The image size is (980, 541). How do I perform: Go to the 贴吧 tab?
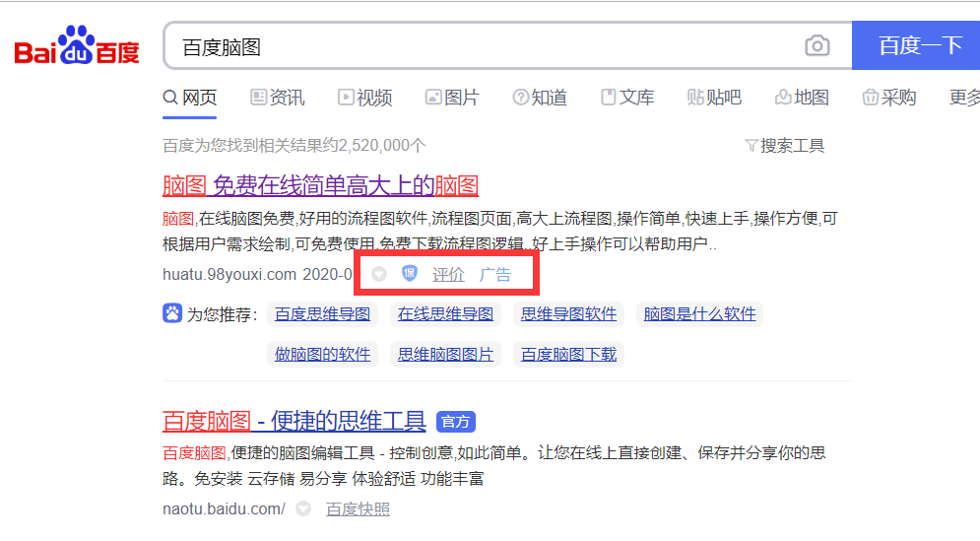[714, 98]
